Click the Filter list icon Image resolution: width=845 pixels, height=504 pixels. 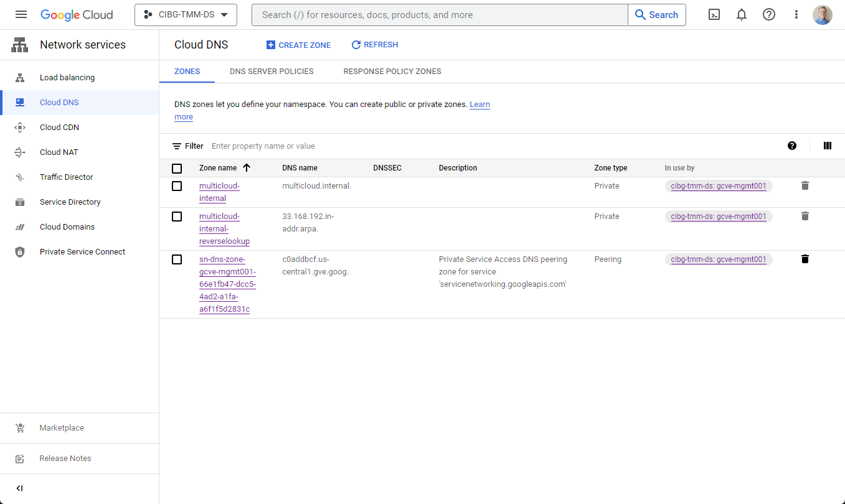pyautogui.click(x=177, y=146)
